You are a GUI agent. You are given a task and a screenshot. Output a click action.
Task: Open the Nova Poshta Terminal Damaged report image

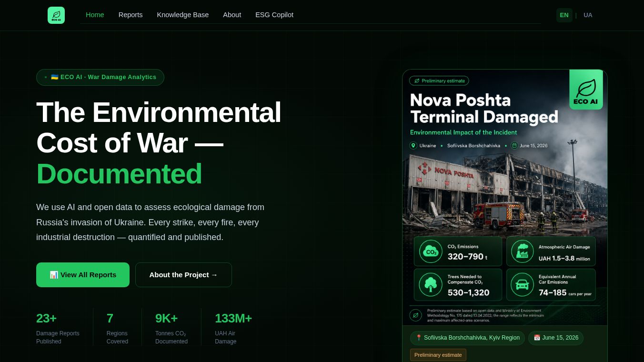(x=505, y=198)
